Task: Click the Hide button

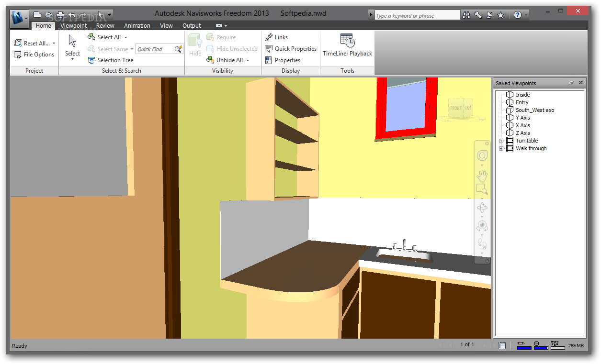Action: point(195,45)
